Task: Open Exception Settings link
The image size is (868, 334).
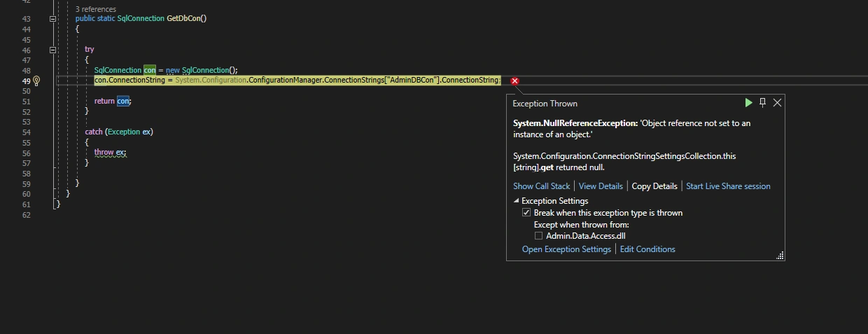Action: click(566, 249)
